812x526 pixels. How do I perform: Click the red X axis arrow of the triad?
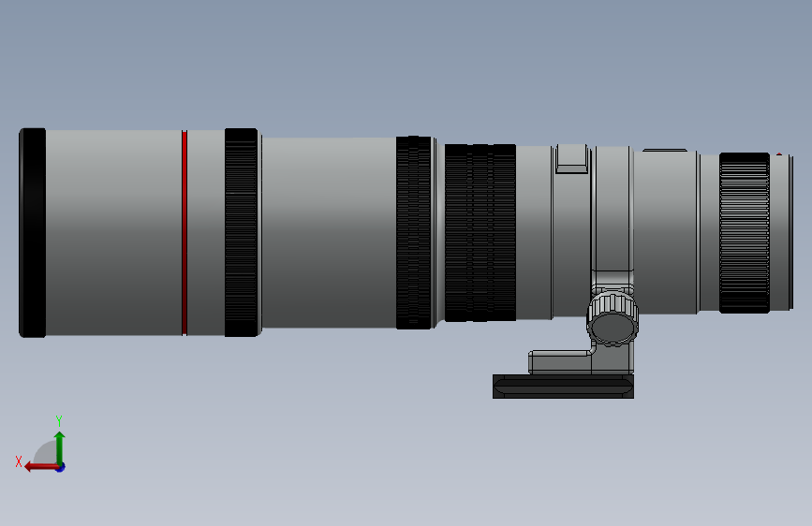(41, 467)
